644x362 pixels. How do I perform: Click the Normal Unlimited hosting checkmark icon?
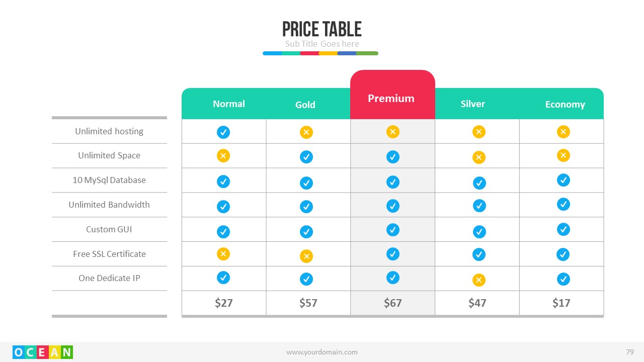(223, 132)
